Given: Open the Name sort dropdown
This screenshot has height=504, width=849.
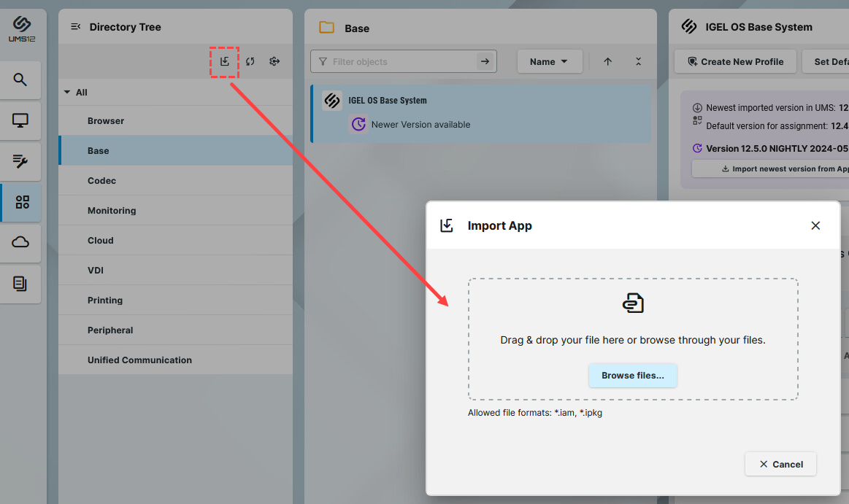Looking at the screenshot, I should pos(549,62).
